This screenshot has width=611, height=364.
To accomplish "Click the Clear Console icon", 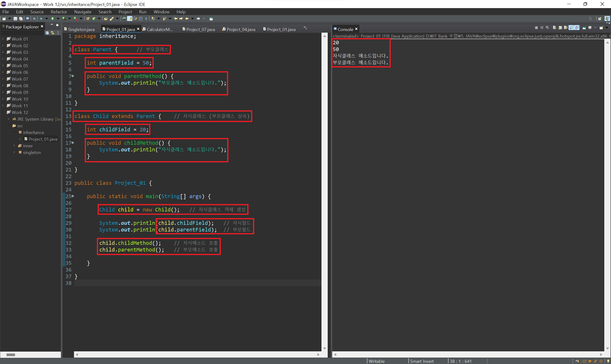I will [554, 28].
